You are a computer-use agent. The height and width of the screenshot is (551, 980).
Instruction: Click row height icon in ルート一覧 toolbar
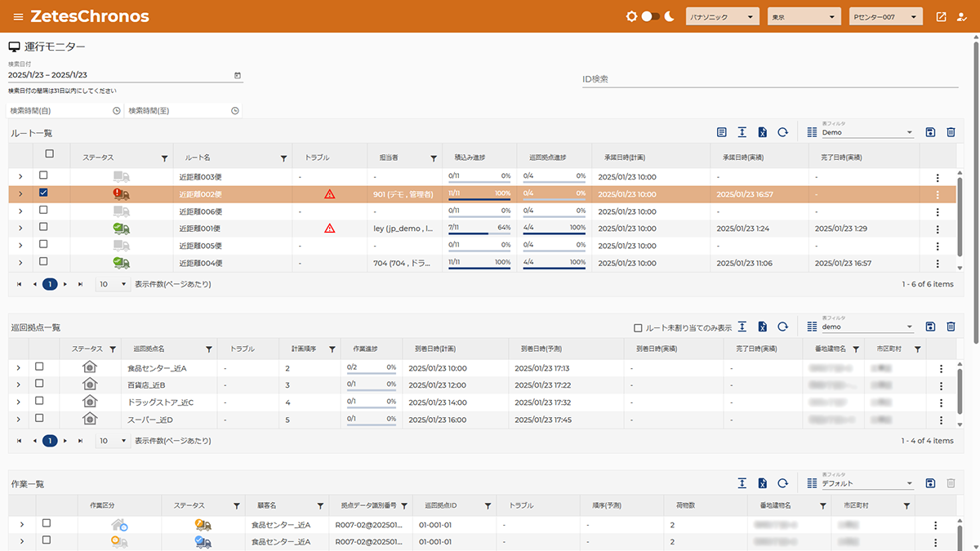(742, 132)
